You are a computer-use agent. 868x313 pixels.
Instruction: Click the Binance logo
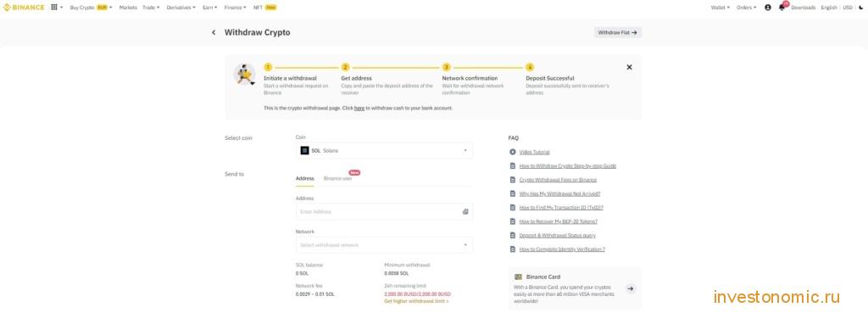tap(24, 8)
